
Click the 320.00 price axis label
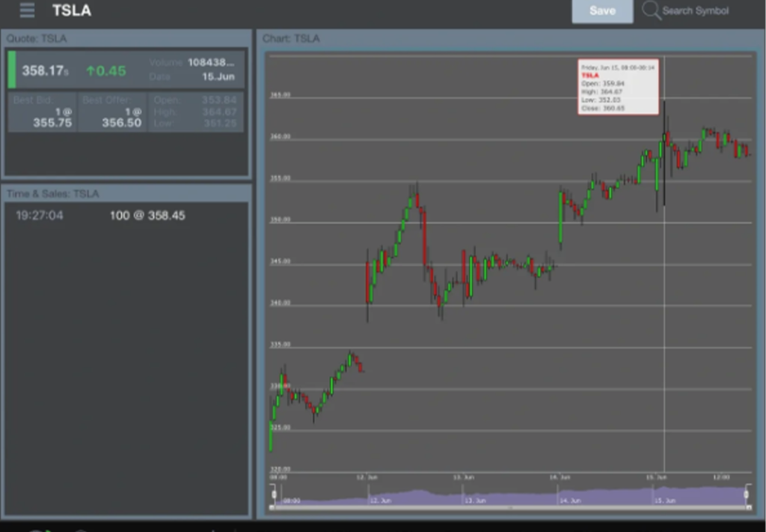pos(280,469)
